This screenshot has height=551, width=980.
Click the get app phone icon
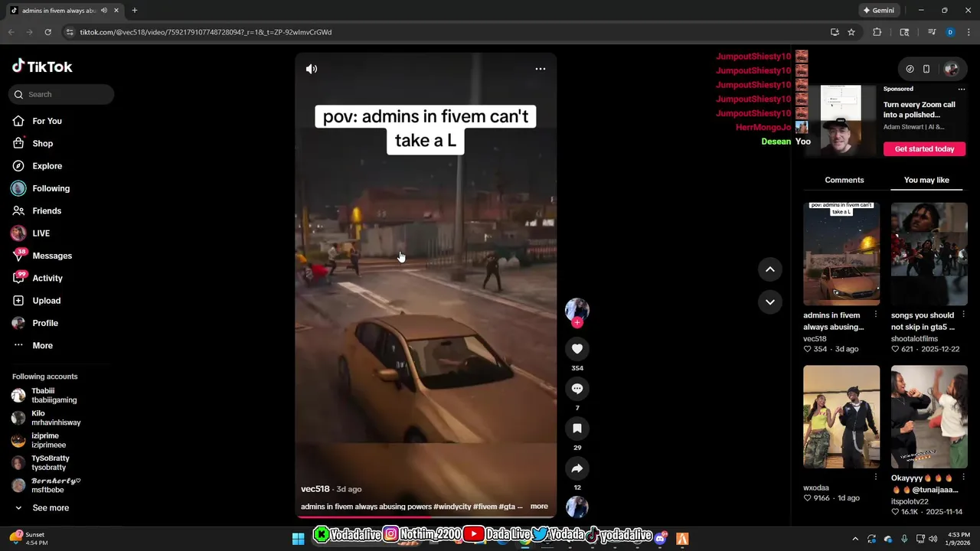click(x=926, y=69)
